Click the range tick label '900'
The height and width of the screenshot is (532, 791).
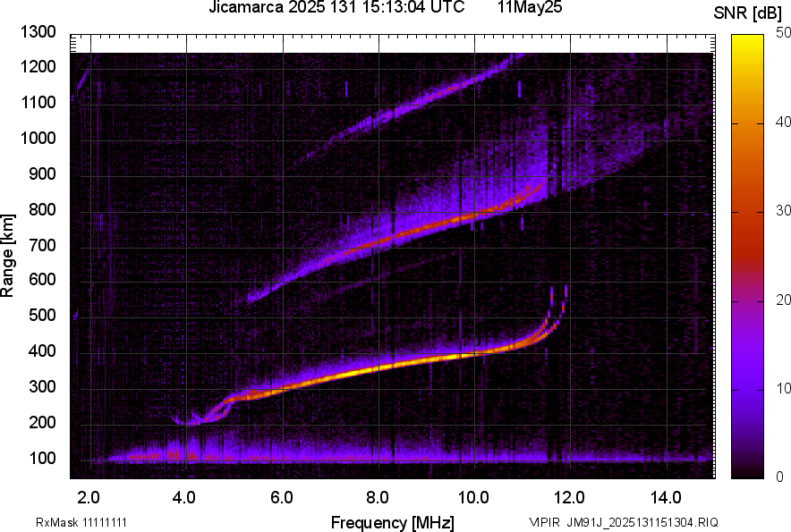[42, 174]
